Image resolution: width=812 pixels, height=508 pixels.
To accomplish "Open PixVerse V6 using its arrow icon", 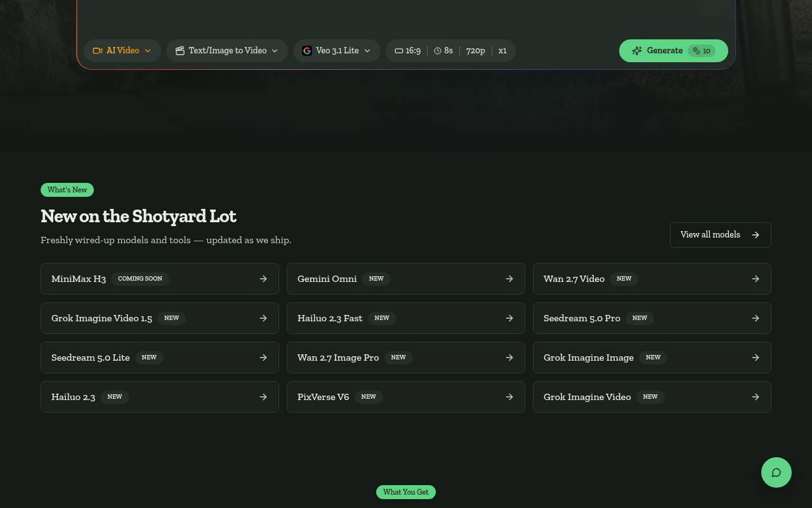I will tap(509, 397).
